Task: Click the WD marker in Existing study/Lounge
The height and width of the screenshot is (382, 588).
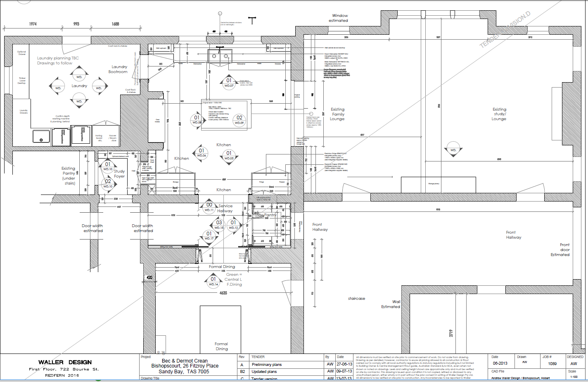Action: click(x=453, y=149)
